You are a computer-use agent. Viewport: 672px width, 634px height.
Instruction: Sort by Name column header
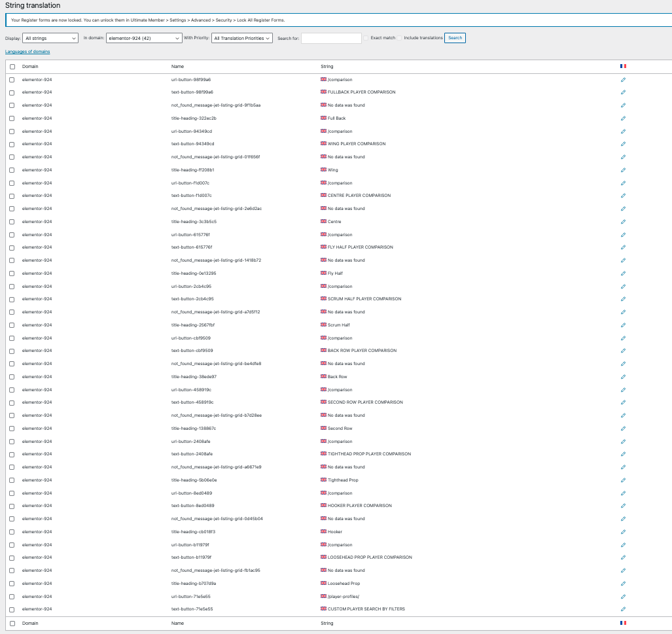177,67
